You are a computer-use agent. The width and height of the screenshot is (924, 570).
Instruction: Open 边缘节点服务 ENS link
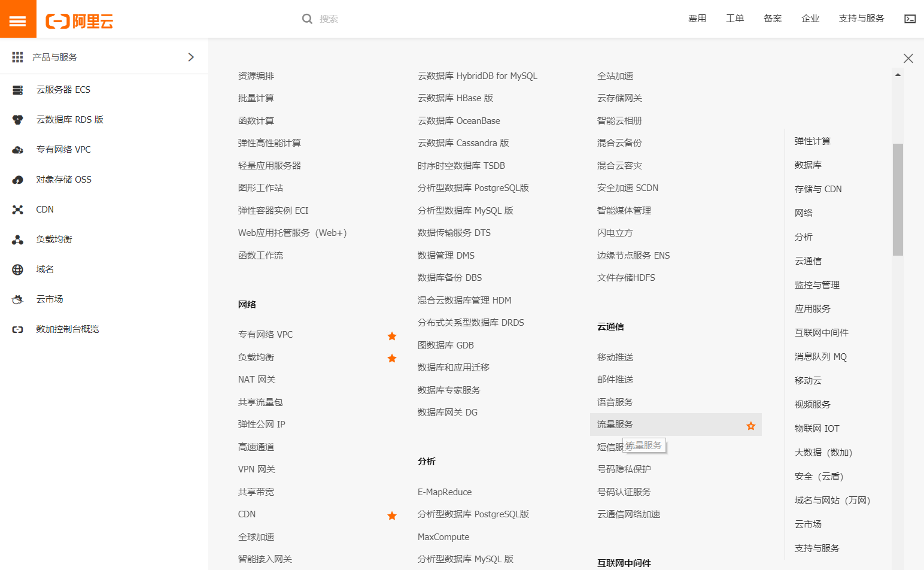coord(633,256)
